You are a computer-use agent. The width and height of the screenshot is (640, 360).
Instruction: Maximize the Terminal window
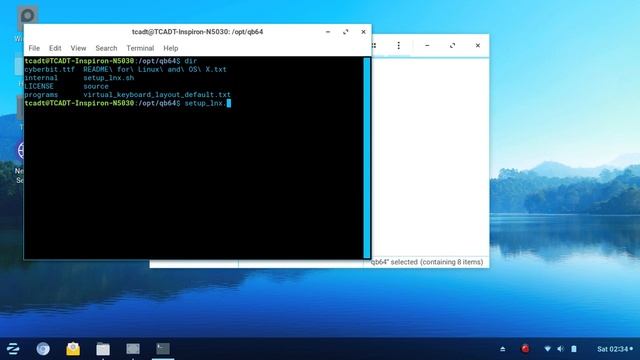(x=346, y=32)
